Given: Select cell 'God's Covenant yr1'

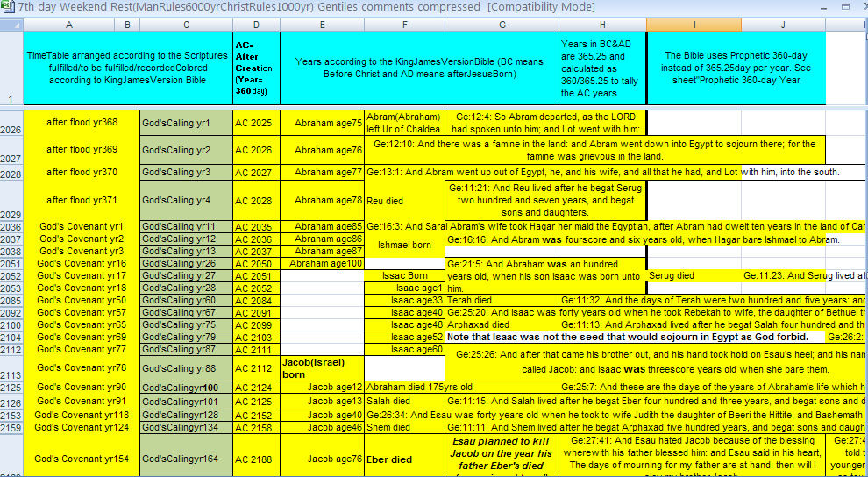Looking at the screenshot, I should pyautogui.click(x=82, y=226).
